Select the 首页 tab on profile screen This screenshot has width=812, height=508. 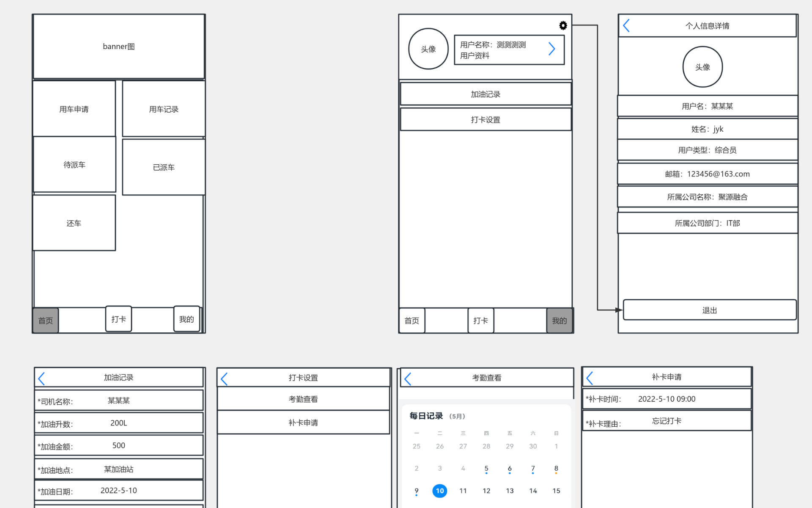click(x=411, y=320)
